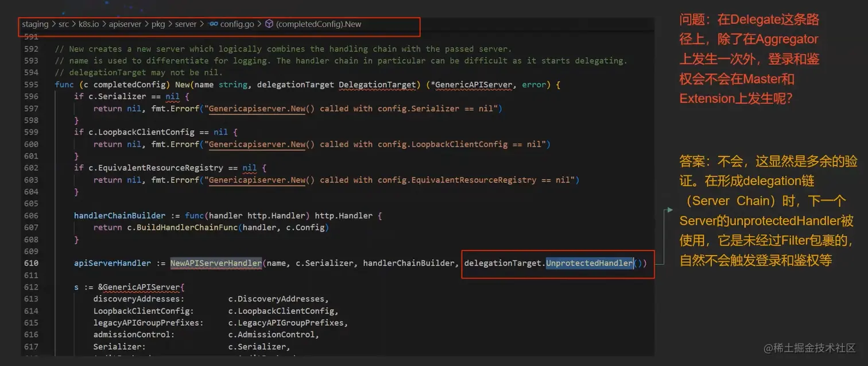Click the method cube icon before (completedConfig).New
This screenshot has height=366, width=868.
point(269,25)
